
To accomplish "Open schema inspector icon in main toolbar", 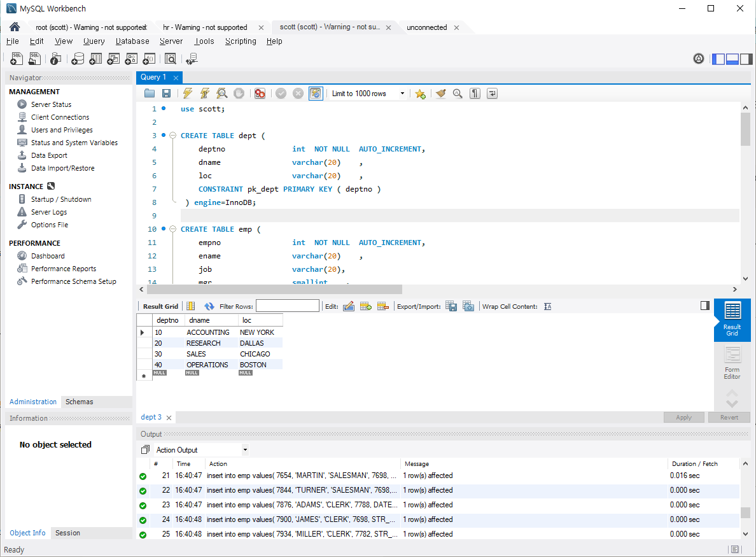I will (x=56, y=59).
